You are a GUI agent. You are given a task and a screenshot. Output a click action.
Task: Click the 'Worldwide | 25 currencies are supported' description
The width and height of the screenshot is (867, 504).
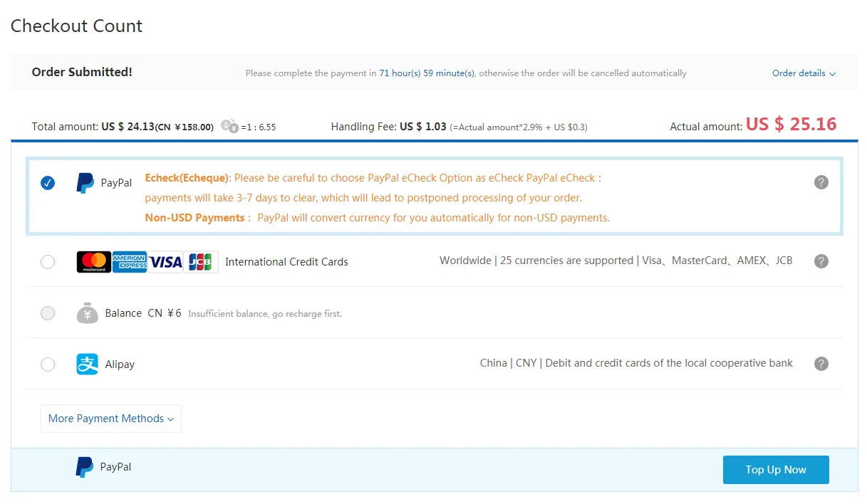click(x=616, y=261)
